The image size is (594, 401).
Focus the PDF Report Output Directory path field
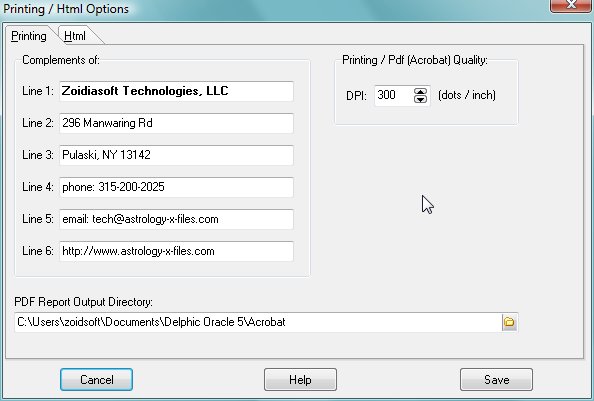click(258, 322)
